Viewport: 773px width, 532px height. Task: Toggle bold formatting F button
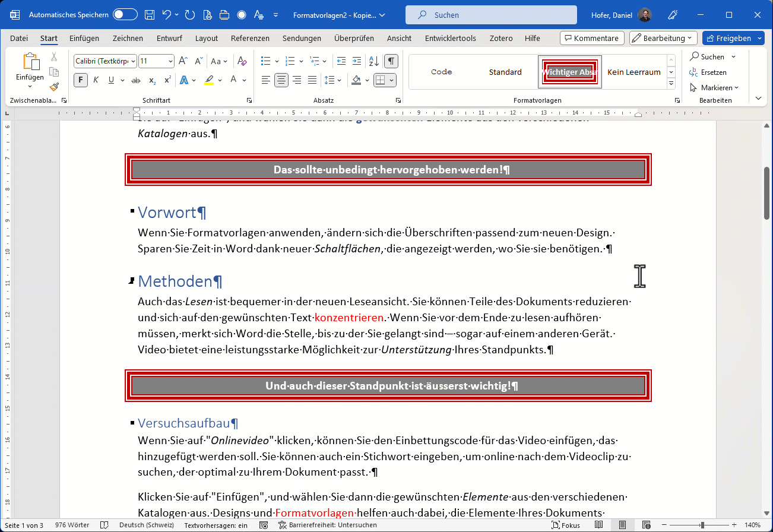tap(81, 80)
